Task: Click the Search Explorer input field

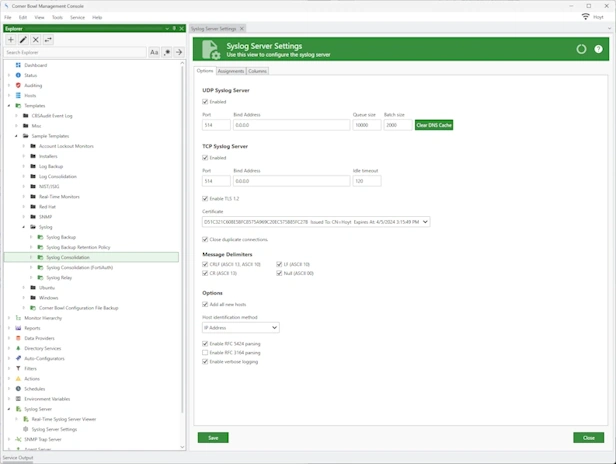Action: pyautogui.click(x=76, y=52)
